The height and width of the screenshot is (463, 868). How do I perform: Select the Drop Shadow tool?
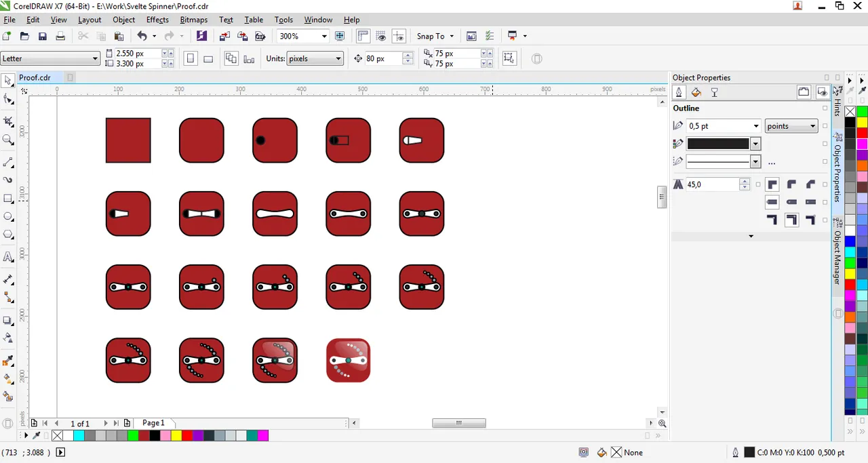pyautogui.click(x=8, y=320)
